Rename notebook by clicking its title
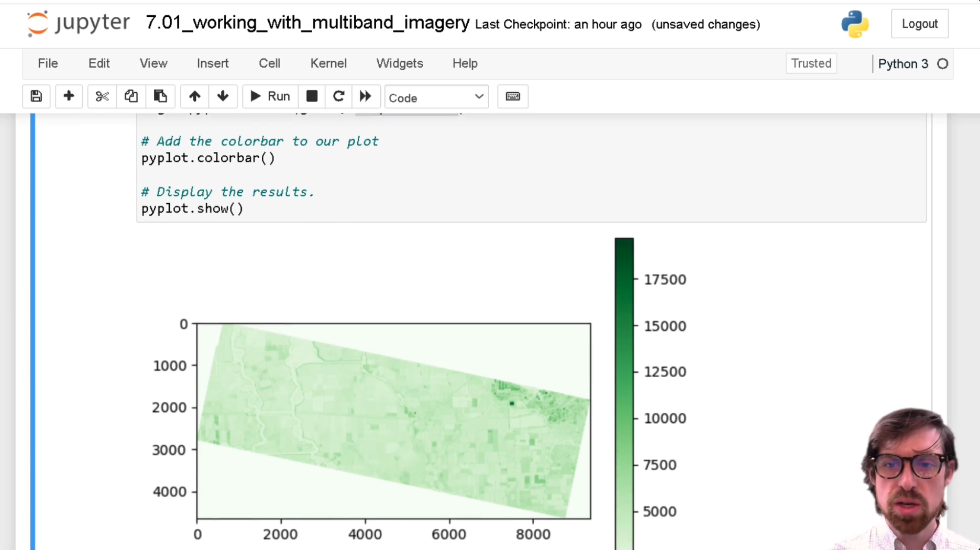The image size is (980, 550). (x=307, y=23)
